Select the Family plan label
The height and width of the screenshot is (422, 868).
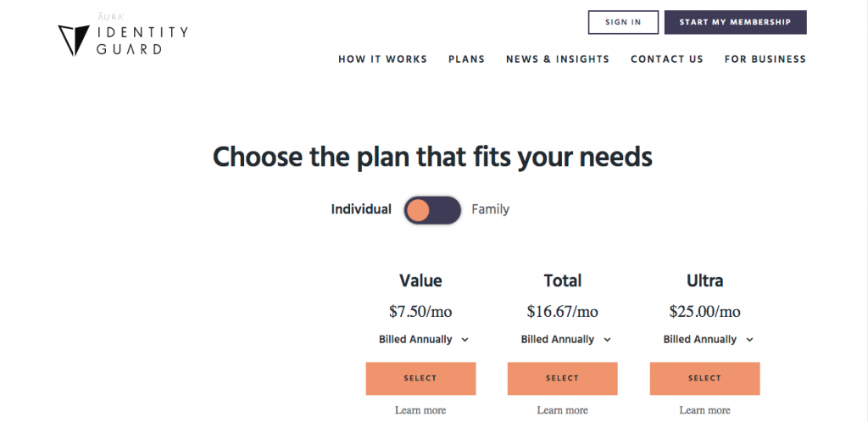click(491, 209)
